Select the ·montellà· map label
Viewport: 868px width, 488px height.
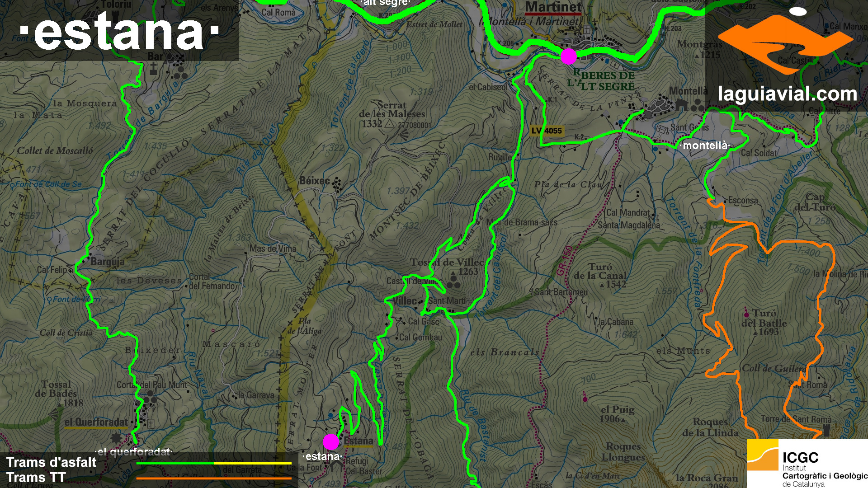click(x=705, y=145)
